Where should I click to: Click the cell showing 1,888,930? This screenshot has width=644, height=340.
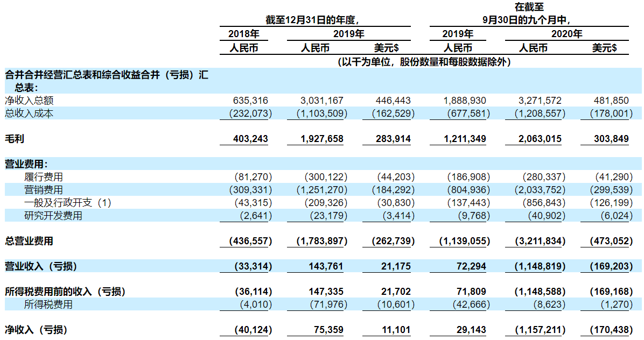tap(465, 101)
